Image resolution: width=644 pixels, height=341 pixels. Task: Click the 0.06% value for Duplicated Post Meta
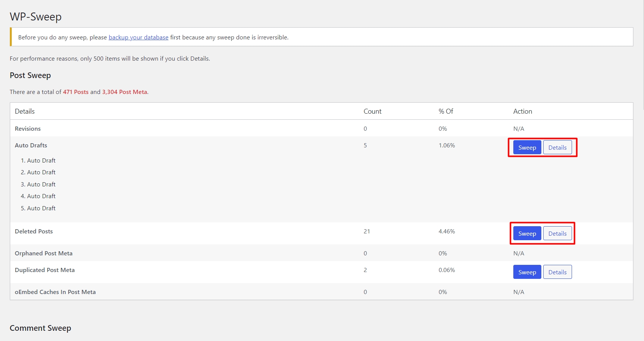[x=447, y=270]
